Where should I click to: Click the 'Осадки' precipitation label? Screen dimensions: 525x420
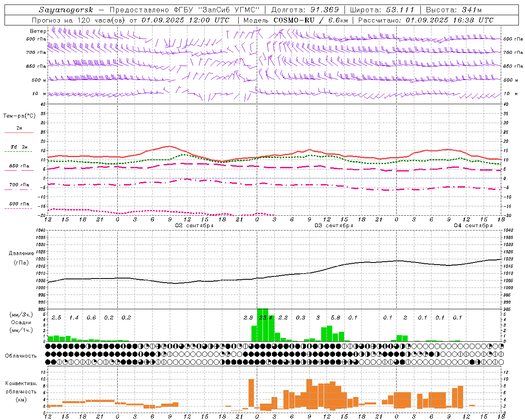[21, 322]
